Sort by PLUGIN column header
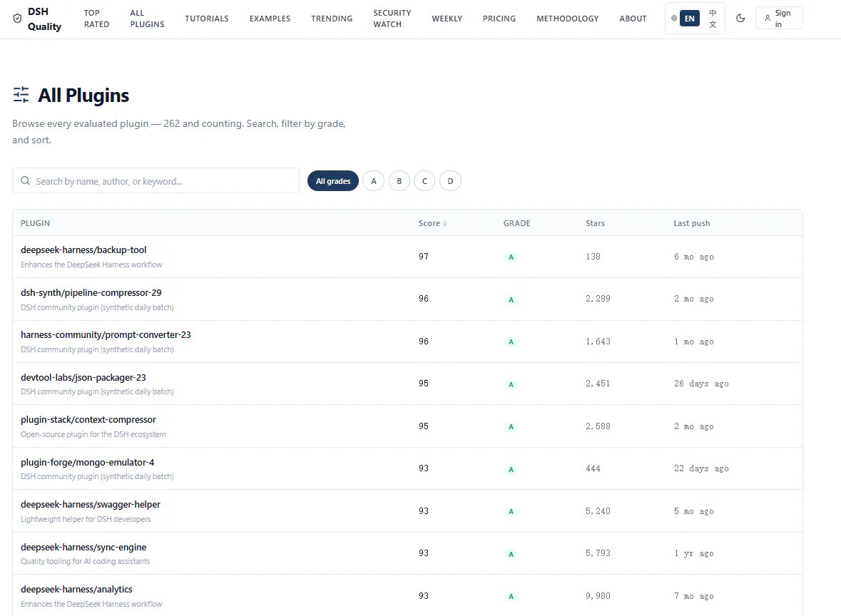 [36, 223]
